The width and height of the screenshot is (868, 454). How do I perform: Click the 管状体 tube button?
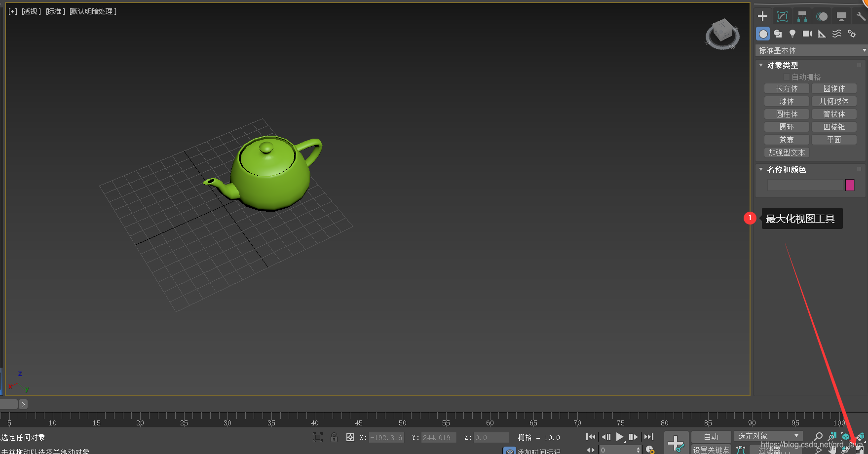tap(834, 114)
